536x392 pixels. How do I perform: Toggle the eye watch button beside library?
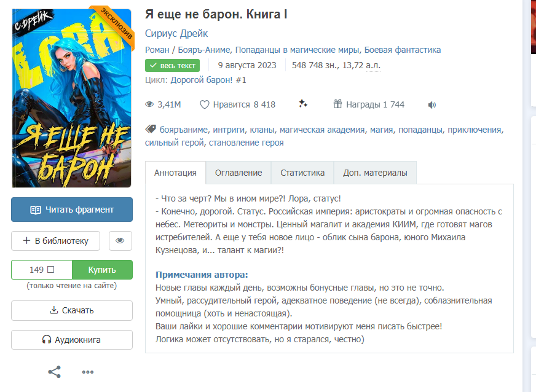click(x=120, y=241)
